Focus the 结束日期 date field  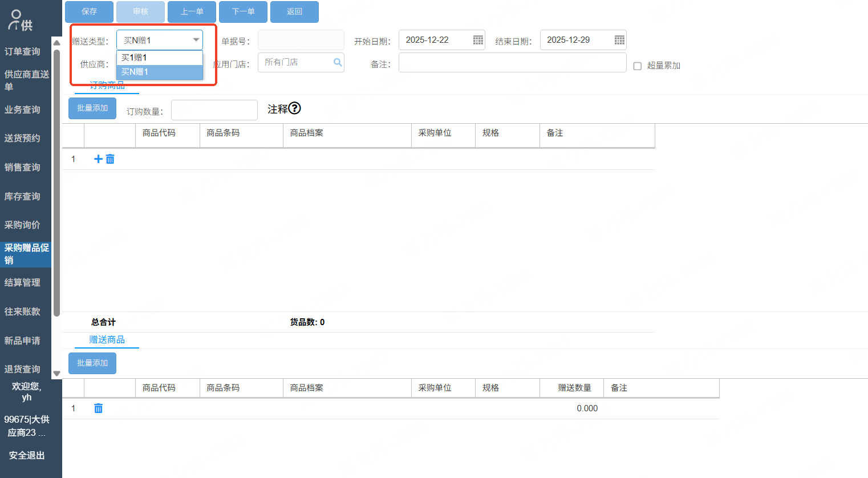coord(583,40)
